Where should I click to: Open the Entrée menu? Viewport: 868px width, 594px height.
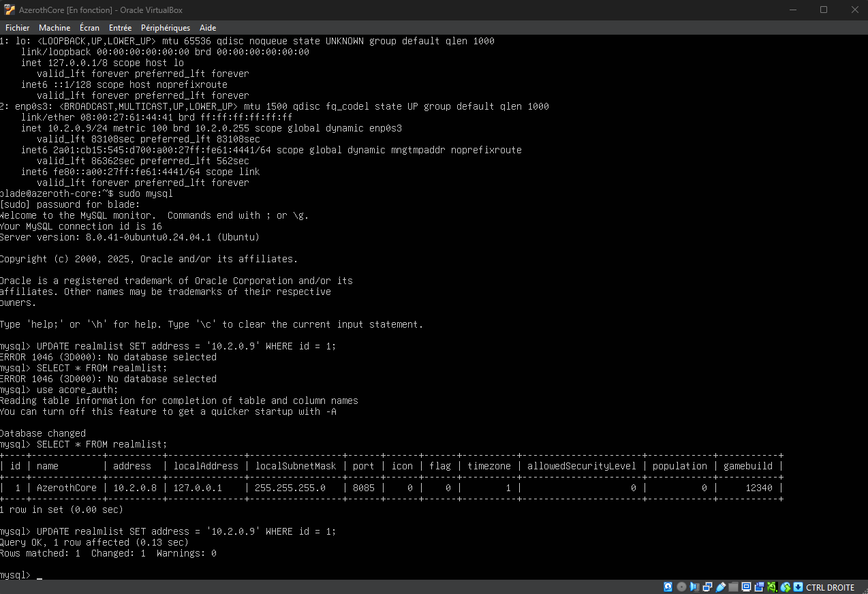click(120, 28)
